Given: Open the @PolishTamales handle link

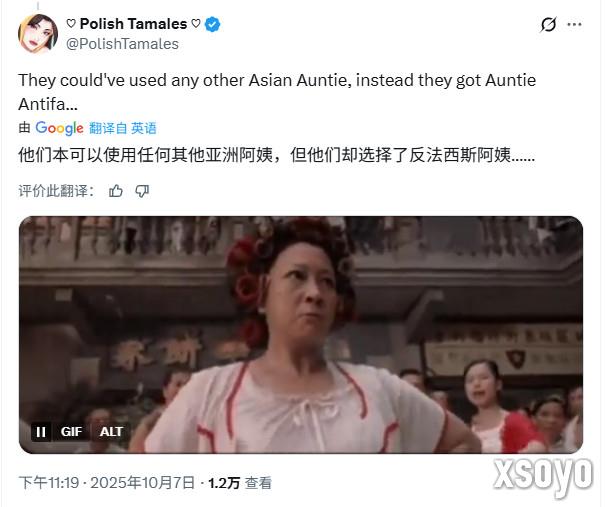Looking at the screenshot, I should pyautogui.click(x=122, y=44).
